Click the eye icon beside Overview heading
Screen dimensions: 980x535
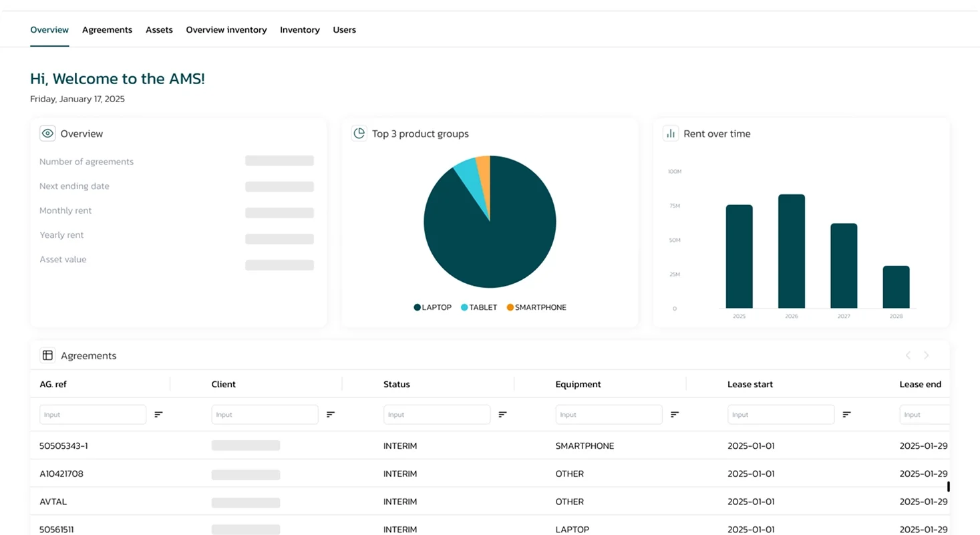click(x=47, y=134)
